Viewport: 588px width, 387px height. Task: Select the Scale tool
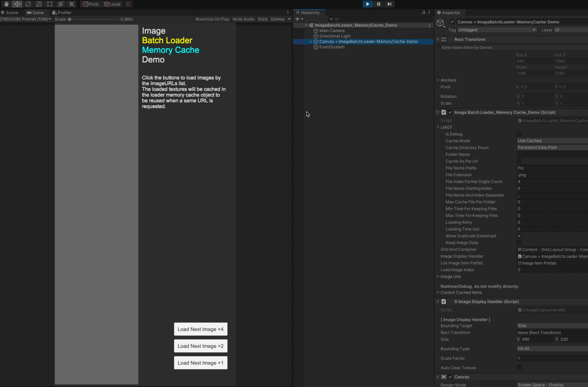pyautogui.click(x=39, y=4)
